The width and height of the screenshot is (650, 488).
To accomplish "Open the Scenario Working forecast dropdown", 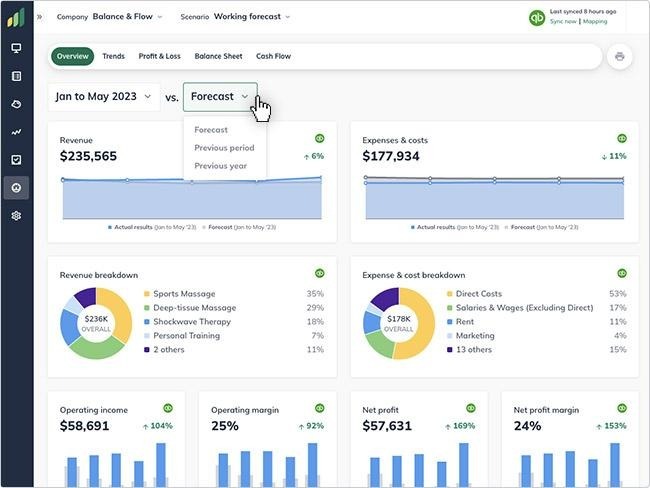I will click(235, 17).
